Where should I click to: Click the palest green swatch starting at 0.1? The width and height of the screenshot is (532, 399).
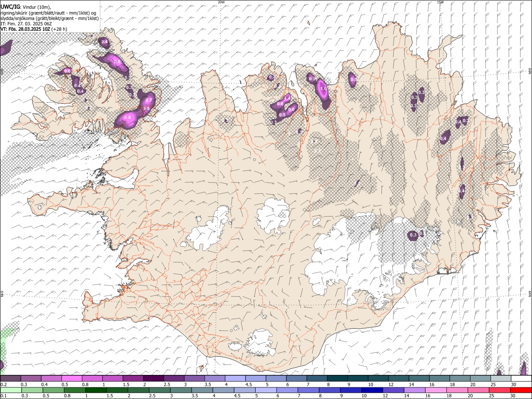11,390
